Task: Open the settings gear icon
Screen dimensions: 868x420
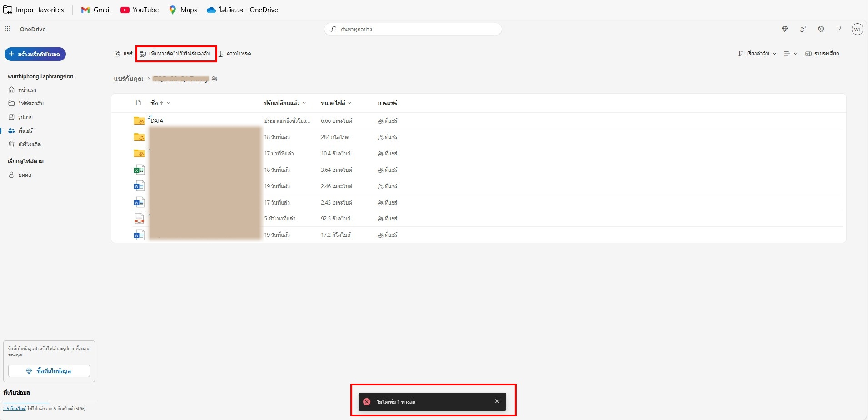Action: [x=821, y=29]
